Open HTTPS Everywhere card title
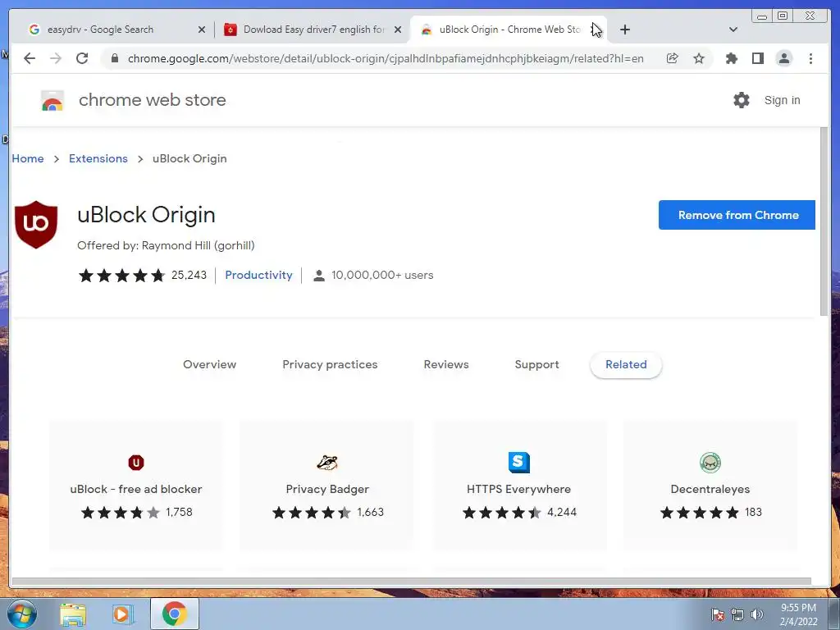 (518, 489)
